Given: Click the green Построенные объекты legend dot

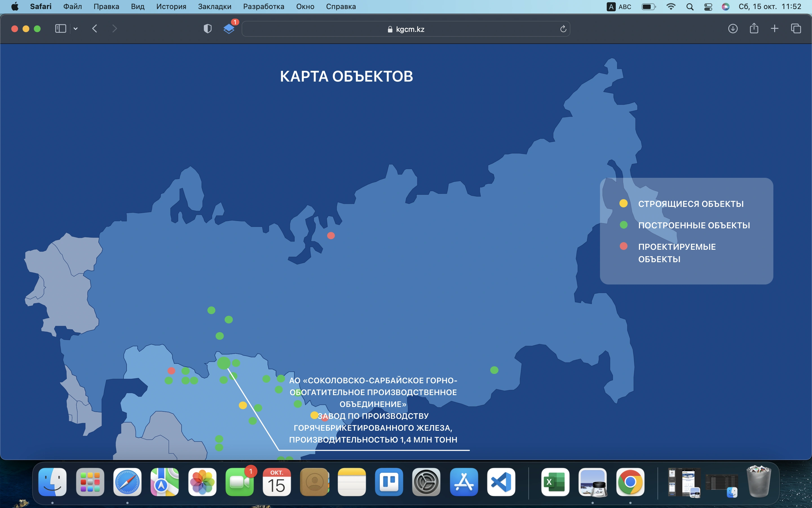Looking at the screenshot, I should coord(623,225).
